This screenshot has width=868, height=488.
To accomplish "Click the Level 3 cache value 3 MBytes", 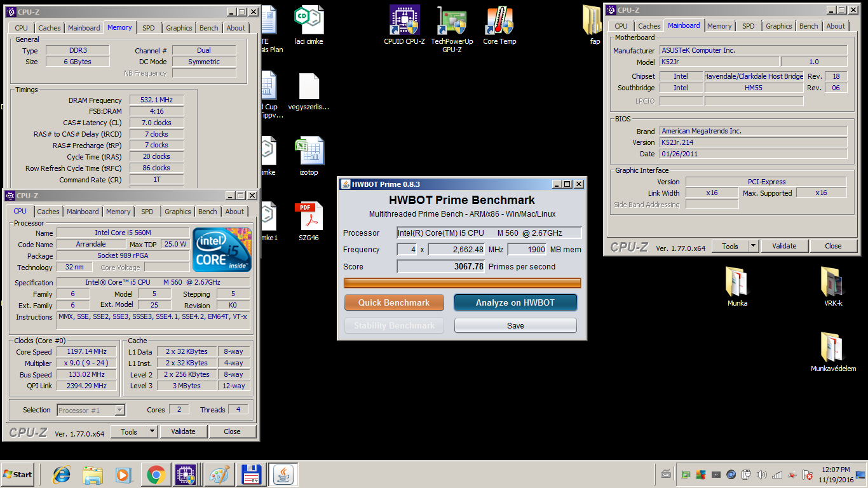I will tap(187, 386).
